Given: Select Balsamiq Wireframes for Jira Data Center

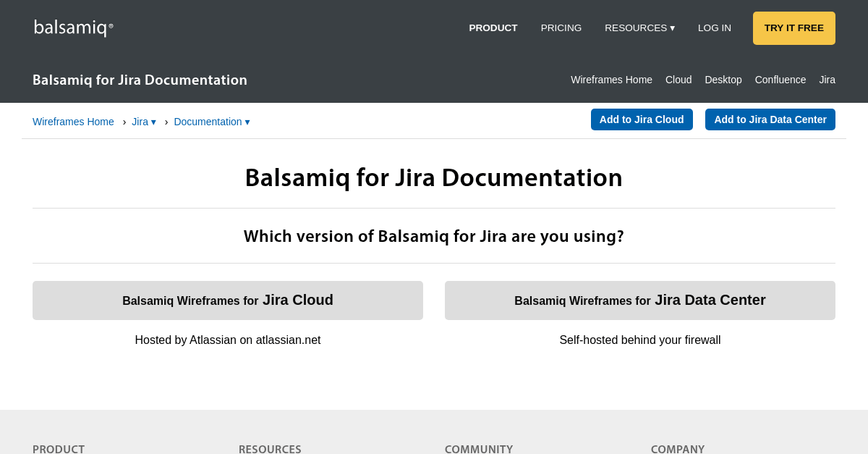Looking at the screenshot, I should pyautogui.click(x=639, y=300).
